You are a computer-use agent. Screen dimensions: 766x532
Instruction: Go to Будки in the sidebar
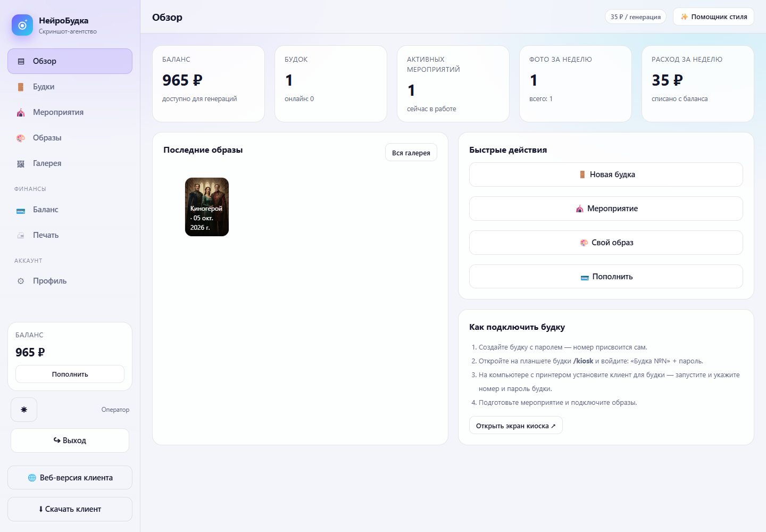coord(70,87)
